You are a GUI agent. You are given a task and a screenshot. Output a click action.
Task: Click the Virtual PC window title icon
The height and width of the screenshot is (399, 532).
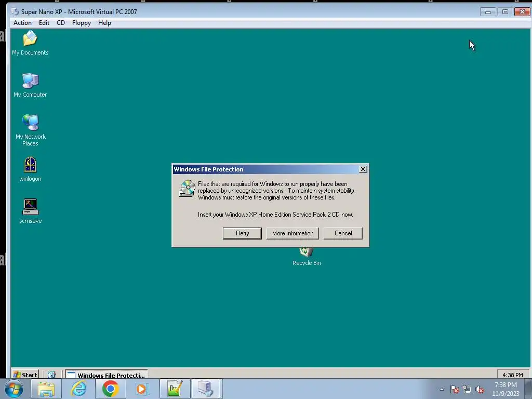coord(15,11)
